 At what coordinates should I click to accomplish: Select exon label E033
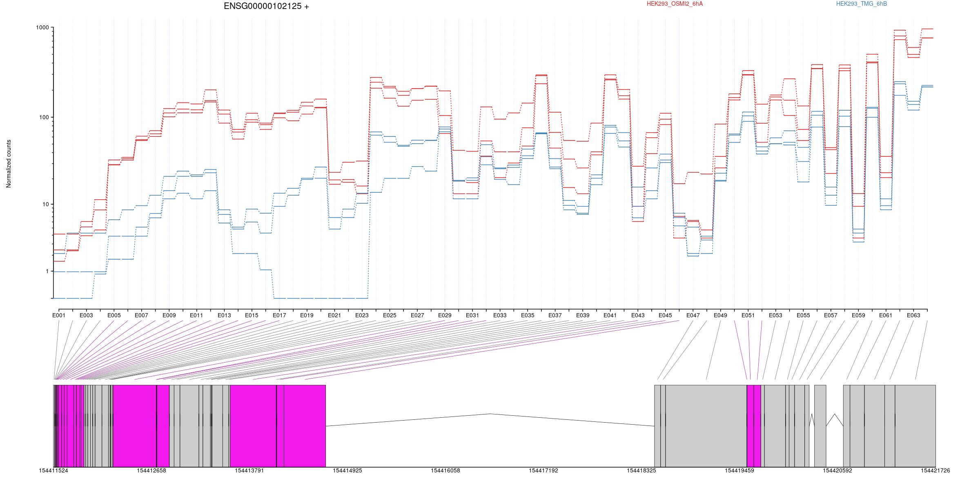tap(500, 315)
